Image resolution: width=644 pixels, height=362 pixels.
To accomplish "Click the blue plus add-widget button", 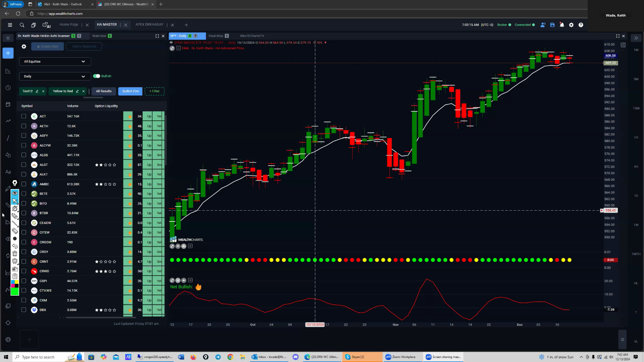I will [8, 53].
